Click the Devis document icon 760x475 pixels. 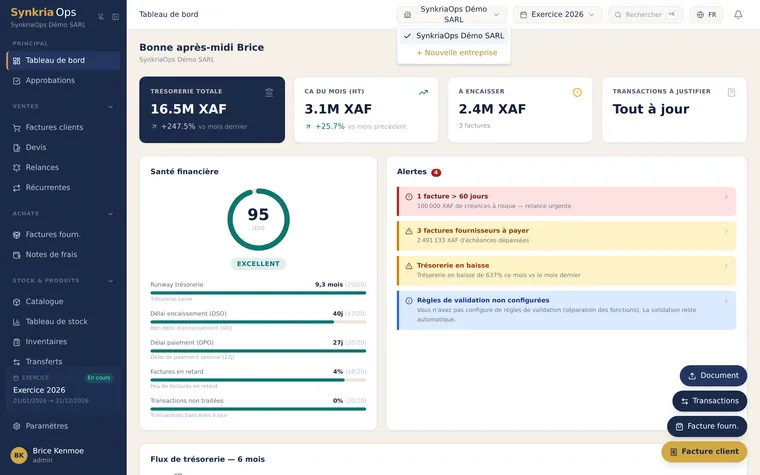pos(16,147)
